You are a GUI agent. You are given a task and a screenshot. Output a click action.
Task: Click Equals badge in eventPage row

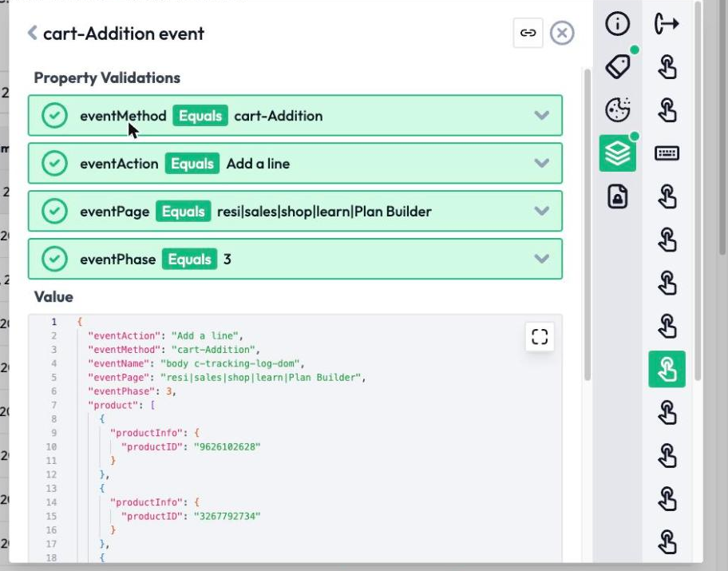183,212
